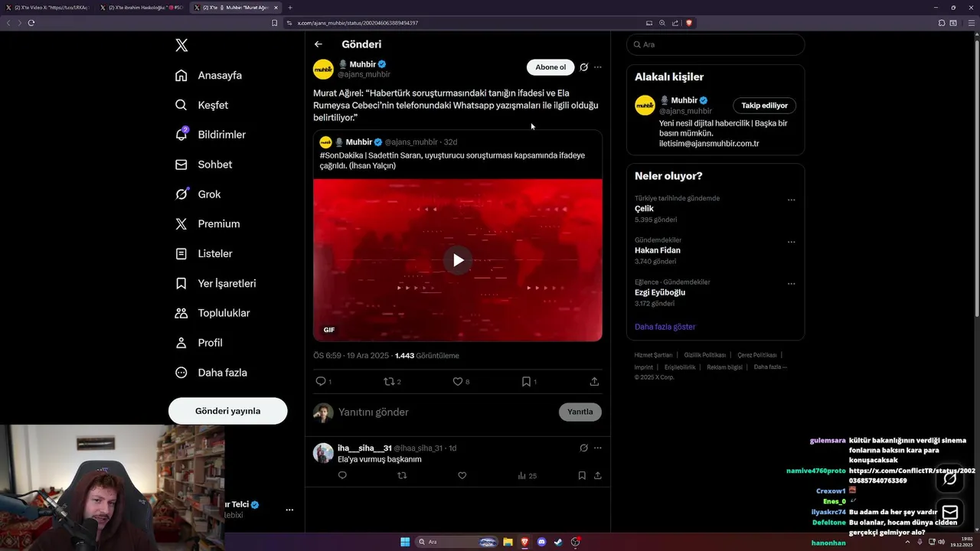
Task: Click the #SonDakika hashtag
Action: click(x=342, y=155)
